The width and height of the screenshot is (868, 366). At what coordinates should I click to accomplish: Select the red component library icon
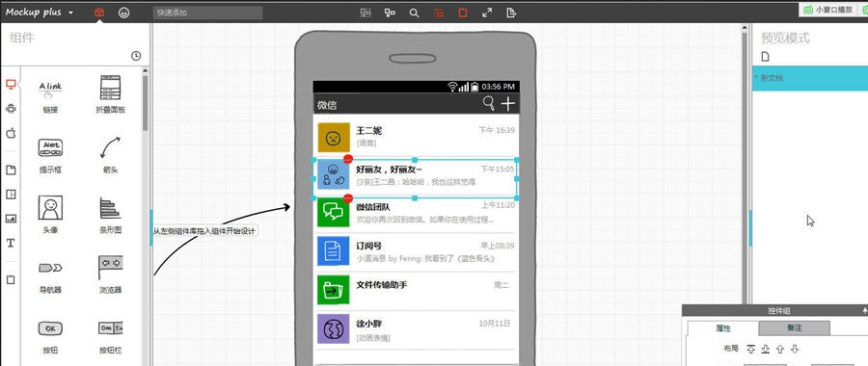99,13
